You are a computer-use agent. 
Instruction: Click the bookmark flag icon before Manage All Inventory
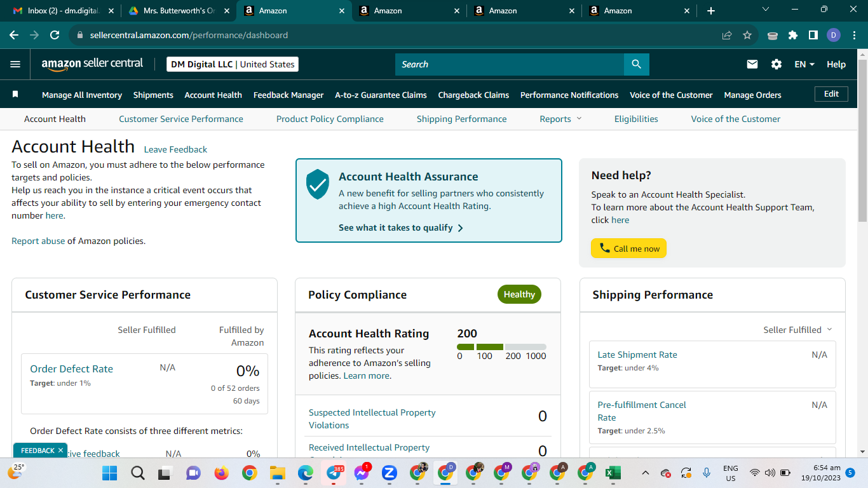point(15,94)
